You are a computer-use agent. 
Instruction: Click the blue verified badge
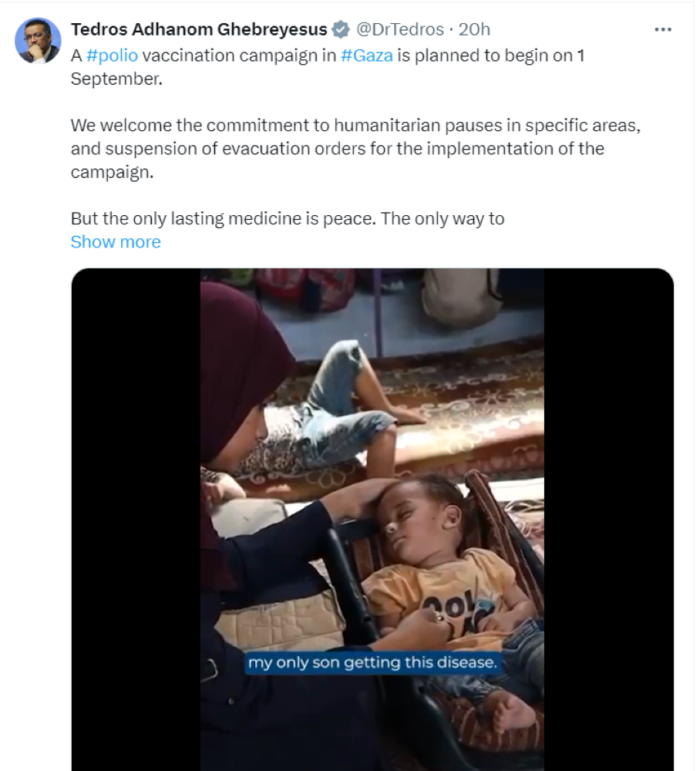341,30
